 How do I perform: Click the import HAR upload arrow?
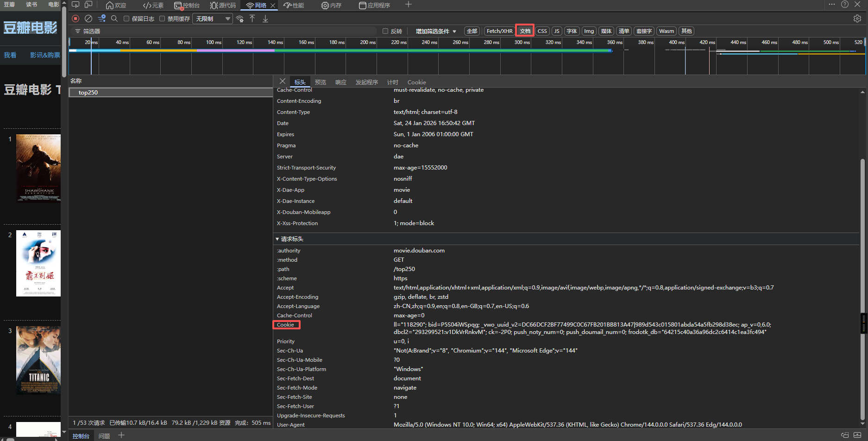(252, 19)
